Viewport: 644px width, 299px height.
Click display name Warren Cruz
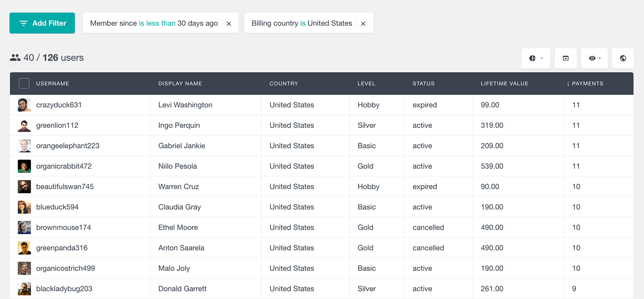tap(179, 186)
